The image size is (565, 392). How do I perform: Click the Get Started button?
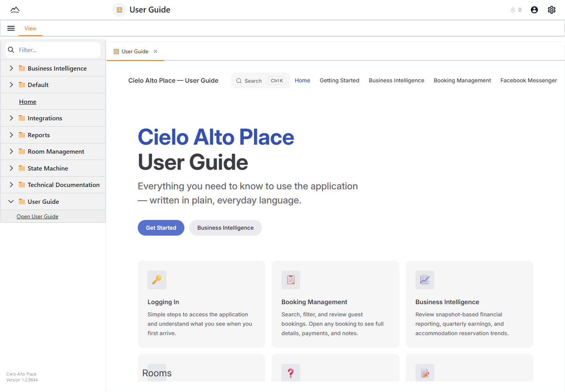[161, 228]
